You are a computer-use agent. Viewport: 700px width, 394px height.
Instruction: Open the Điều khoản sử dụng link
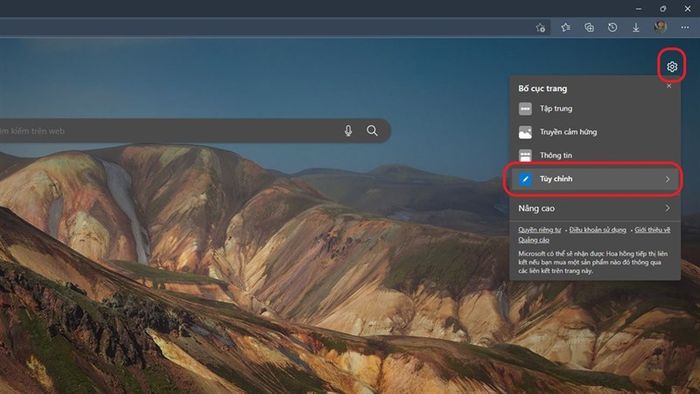597,230
